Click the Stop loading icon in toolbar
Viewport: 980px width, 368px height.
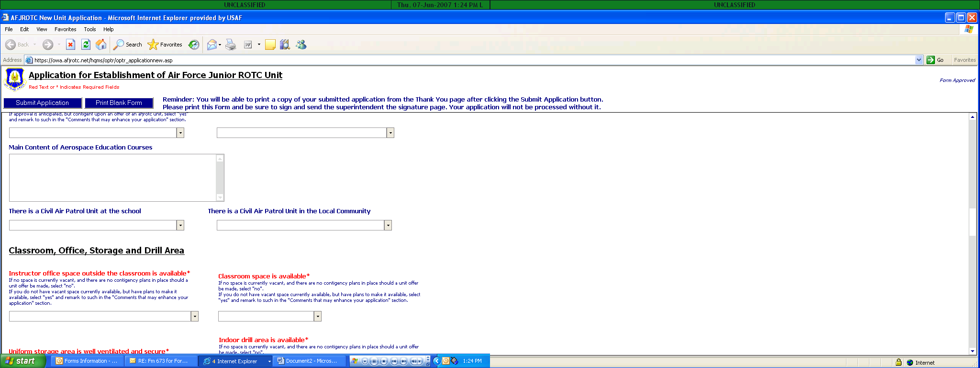(70, 45)
